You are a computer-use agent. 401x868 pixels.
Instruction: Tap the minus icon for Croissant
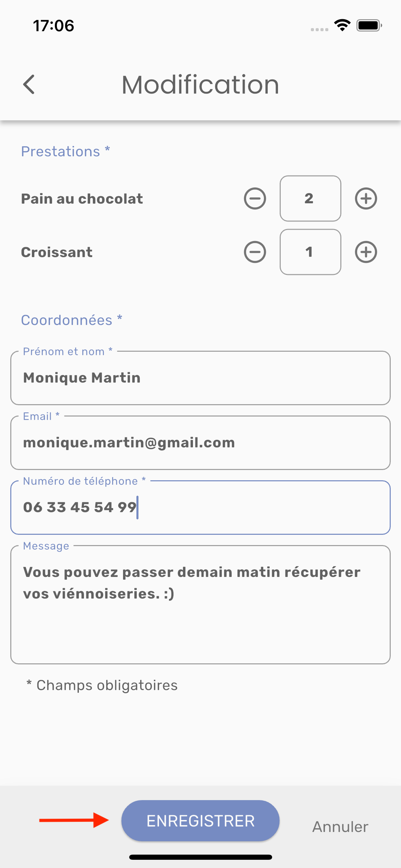click(x=255, y=252)
